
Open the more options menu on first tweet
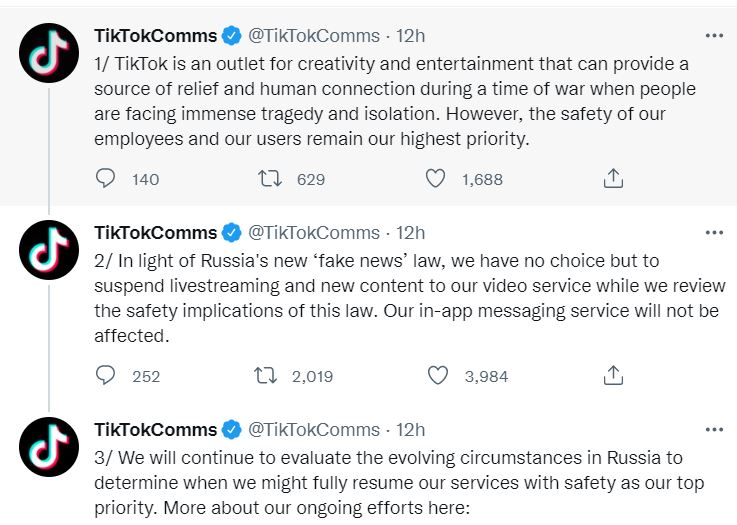pos(714,36)
